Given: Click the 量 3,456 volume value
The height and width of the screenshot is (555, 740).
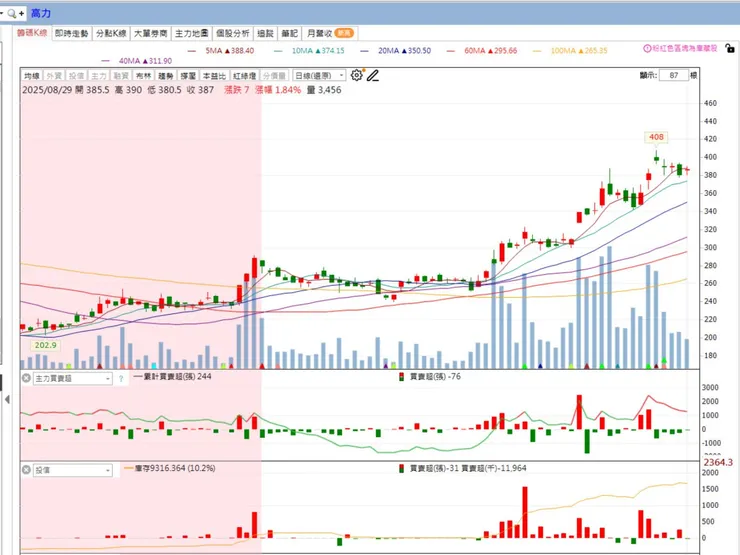Looking at the screenshot, I should [x=324, y=90].
